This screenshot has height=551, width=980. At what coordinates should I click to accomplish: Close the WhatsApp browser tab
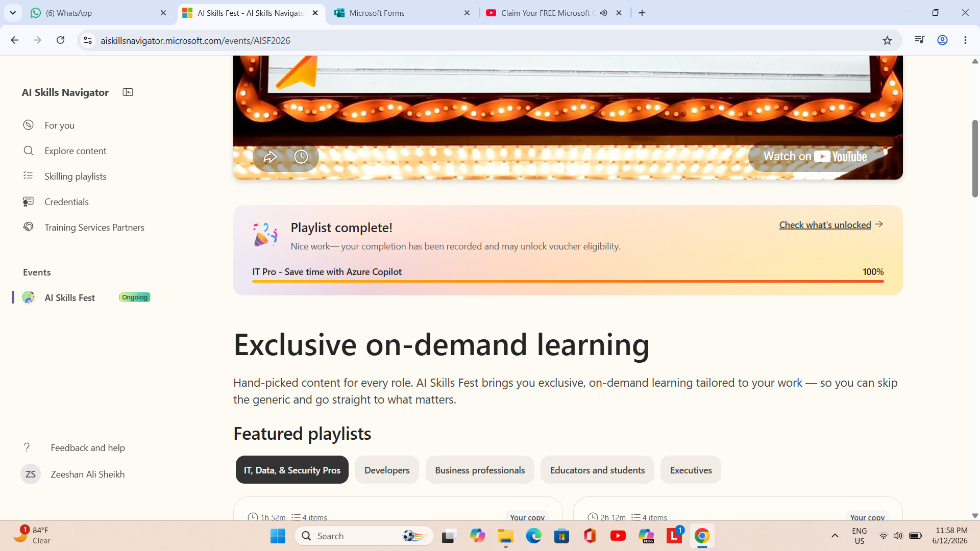[x=163, y=13]
